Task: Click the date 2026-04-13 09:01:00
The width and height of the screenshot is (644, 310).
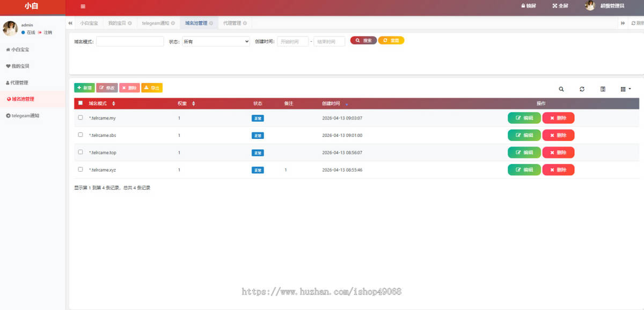Action: [x=342, y=135]
